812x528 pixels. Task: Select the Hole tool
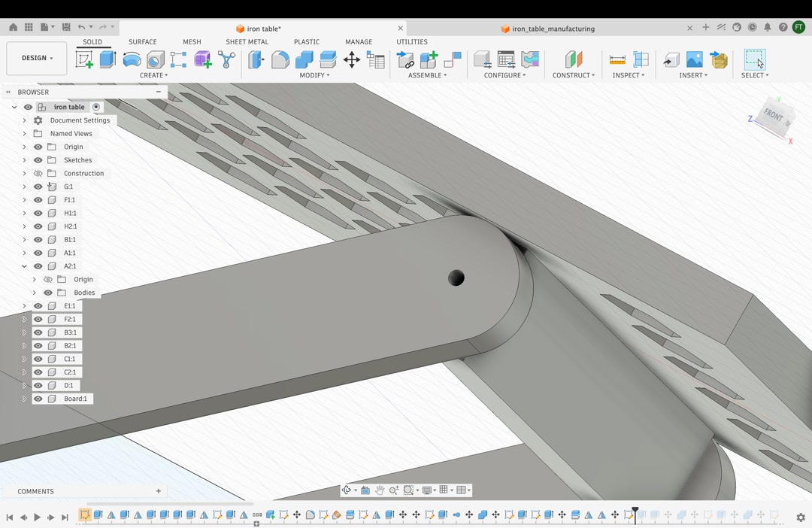(x=155, y=59)
